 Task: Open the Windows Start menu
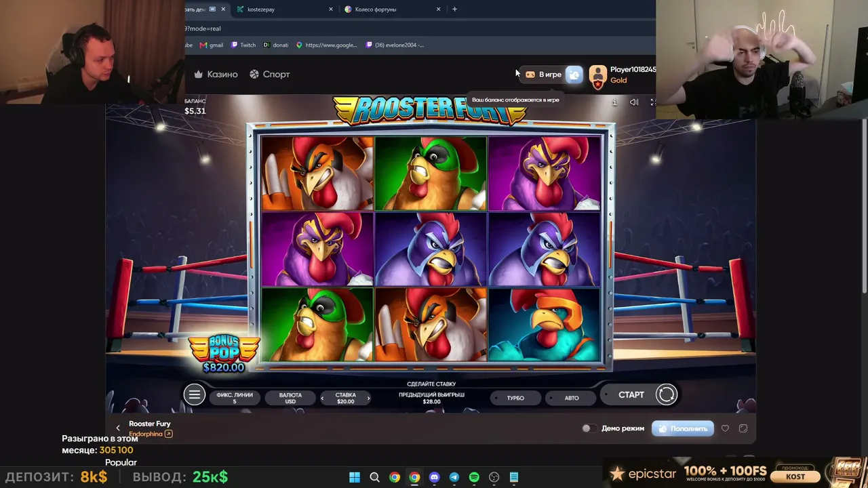(x=355, y=477)
